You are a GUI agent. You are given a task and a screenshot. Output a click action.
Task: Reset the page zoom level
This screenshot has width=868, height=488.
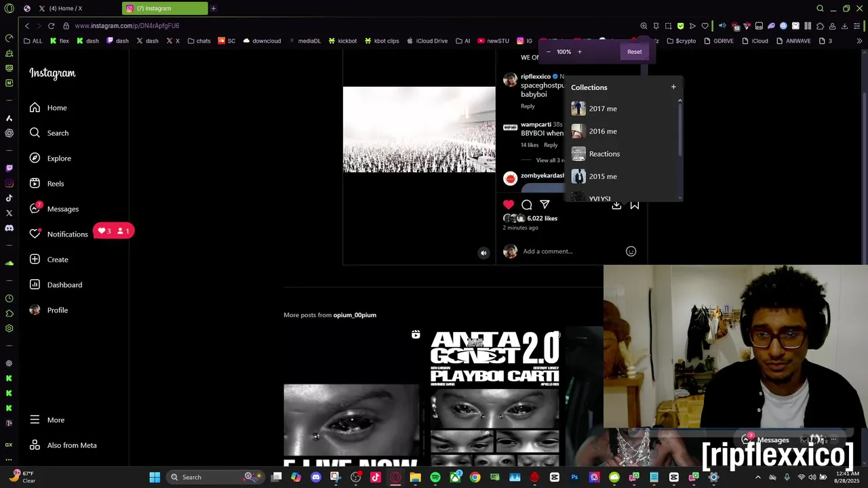click(634, 52)
